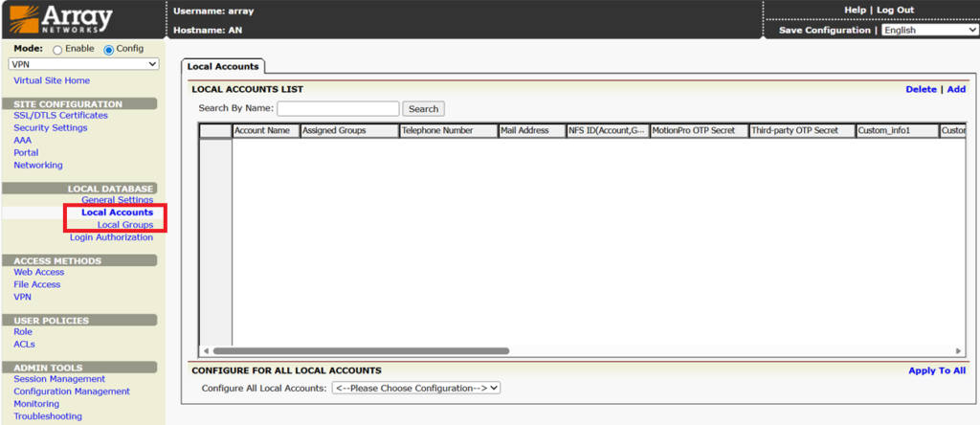Open Local Groups in sidebar

pyautogui.click(x=125, y=224)
